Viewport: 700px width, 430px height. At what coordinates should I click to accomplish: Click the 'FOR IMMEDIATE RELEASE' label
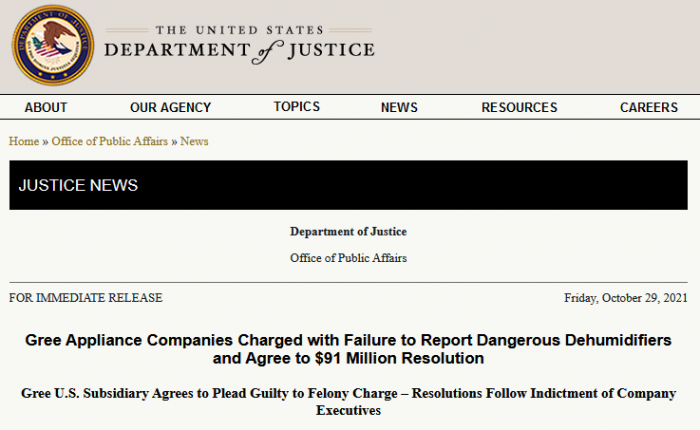pyautogui.click(x=86, y=298)
